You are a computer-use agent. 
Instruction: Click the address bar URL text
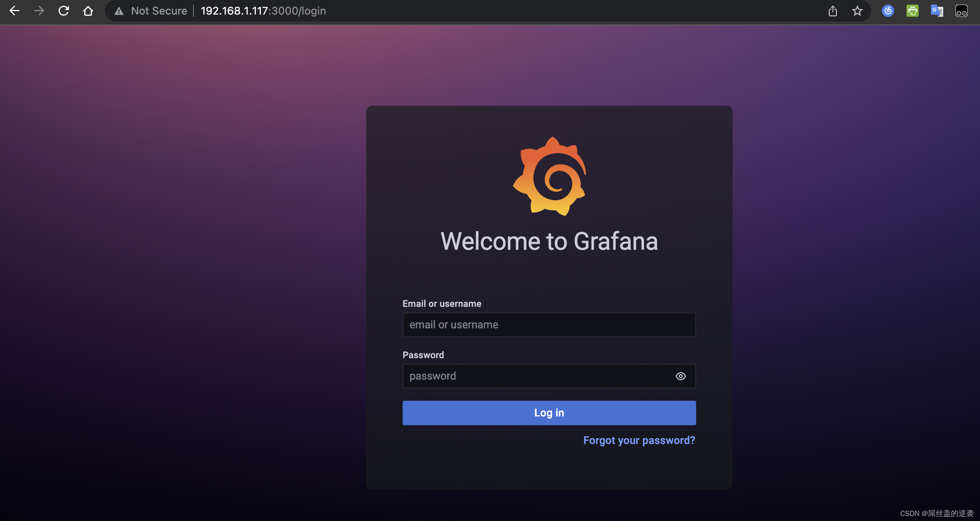click(263, 11)
